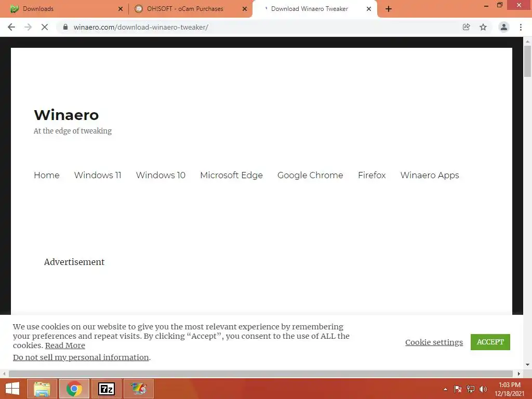532x399 pixels.
Task: Open Chrome's three-dot menu
Action: pyautogui.click(x=521, y=27)
